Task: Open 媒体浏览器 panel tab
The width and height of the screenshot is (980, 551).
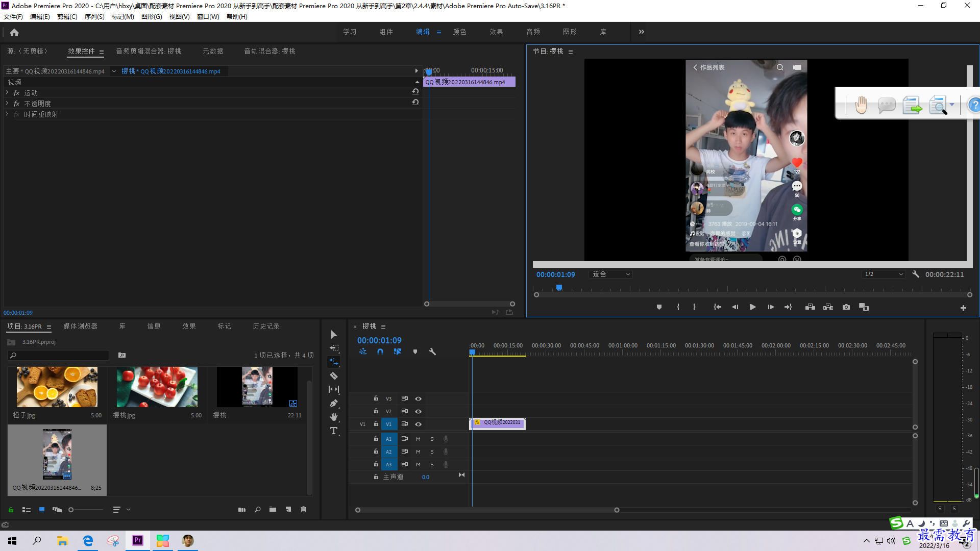Action: point(80,327)
